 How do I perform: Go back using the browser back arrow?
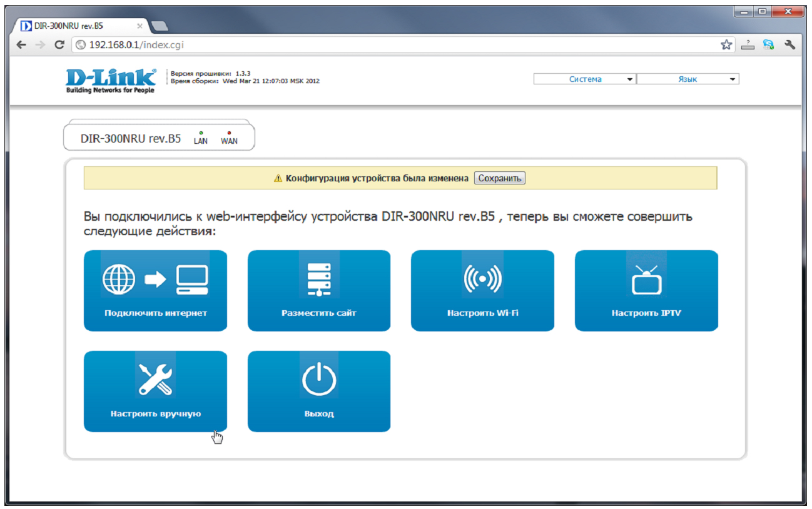21,45
